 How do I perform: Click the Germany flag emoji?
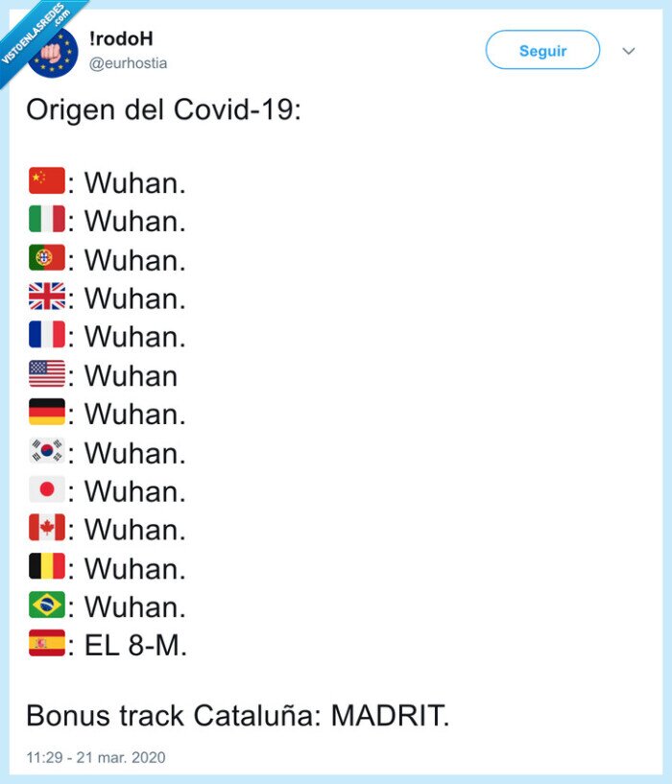[x=49, y=414]
